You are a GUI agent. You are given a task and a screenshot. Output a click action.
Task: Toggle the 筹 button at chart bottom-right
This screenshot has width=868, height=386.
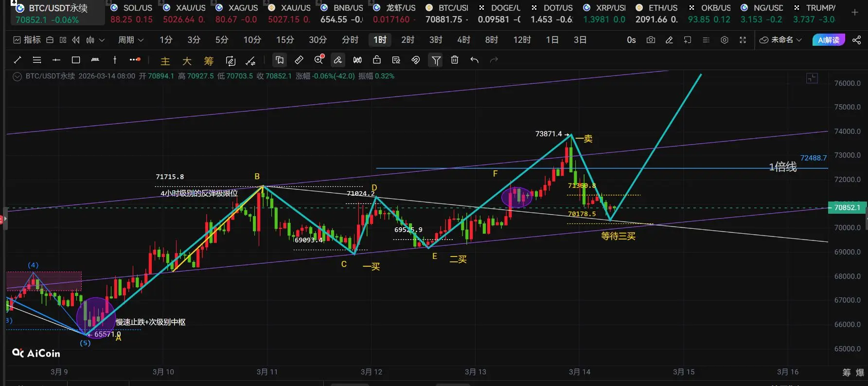click(847, 372)
